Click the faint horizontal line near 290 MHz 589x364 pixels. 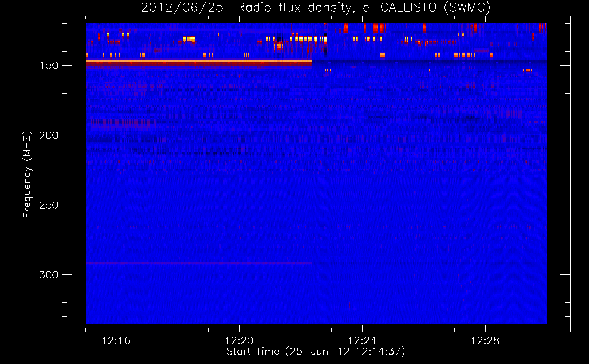(x=199, y=263)
